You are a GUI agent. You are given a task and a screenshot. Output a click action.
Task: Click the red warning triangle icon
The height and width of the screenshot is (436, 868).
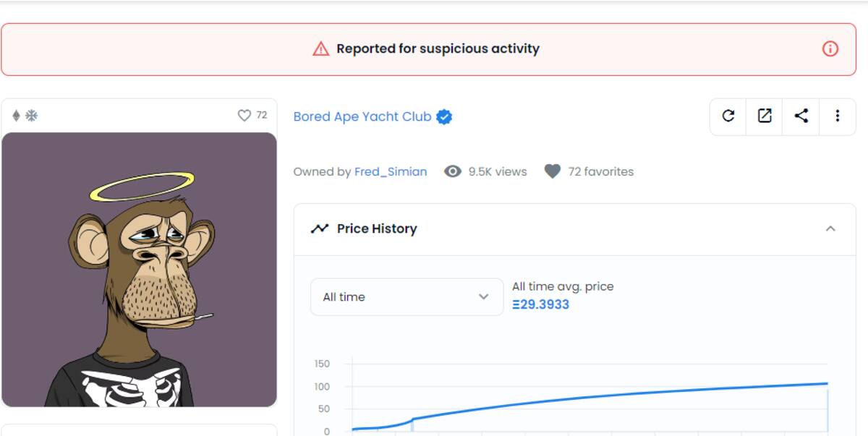pyautogui.click(x=320, y=49)
